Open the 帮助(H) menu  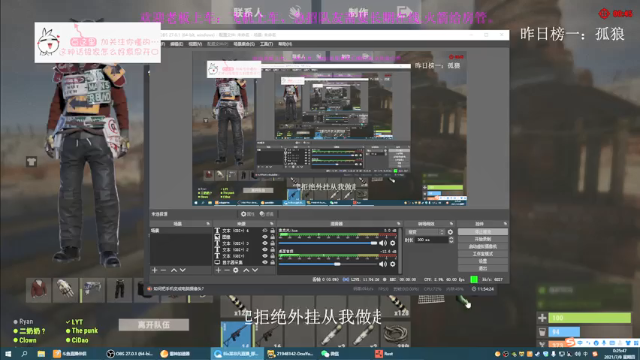click(285, 44)
